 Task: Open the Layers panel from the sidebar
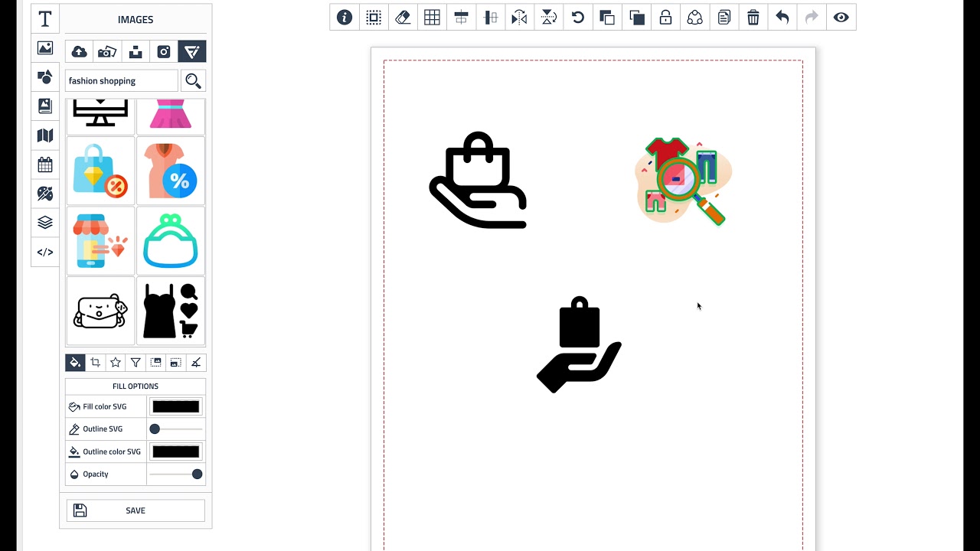45,223
